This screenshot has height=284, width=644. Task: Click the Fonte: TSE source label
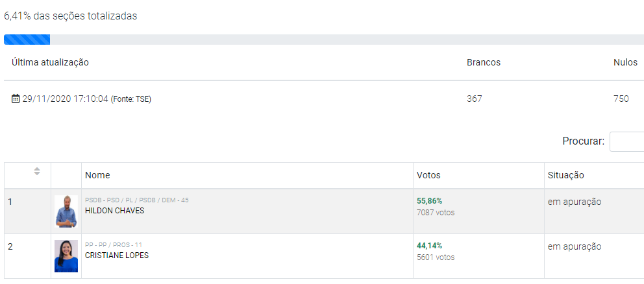pos(130,99)
